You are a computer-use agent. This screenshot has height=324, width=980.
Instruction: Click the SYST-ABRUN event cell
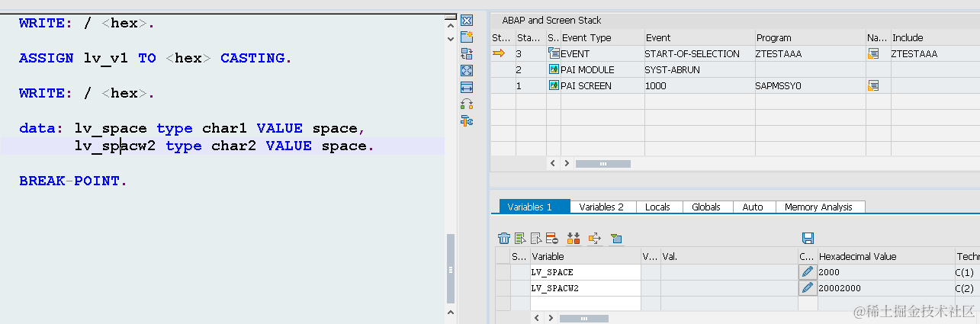699,69
